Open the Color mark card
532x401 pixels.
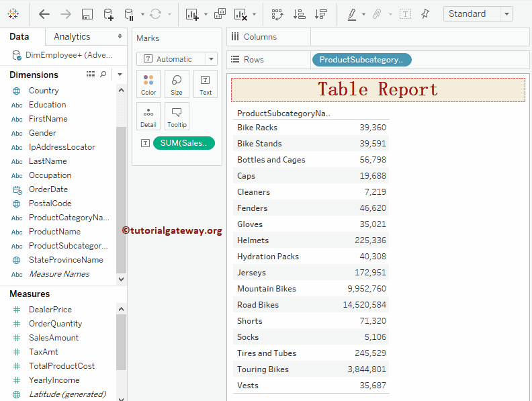point(148,85)
